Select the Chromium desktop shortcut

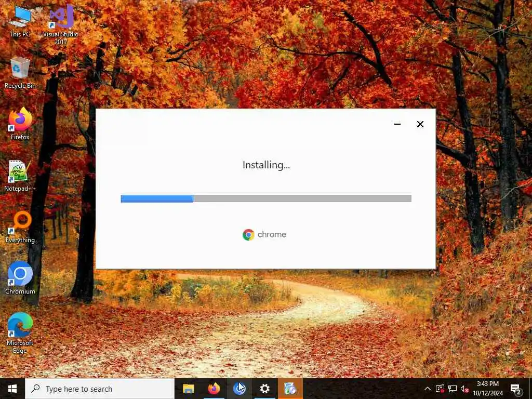[x=20, y=277]
